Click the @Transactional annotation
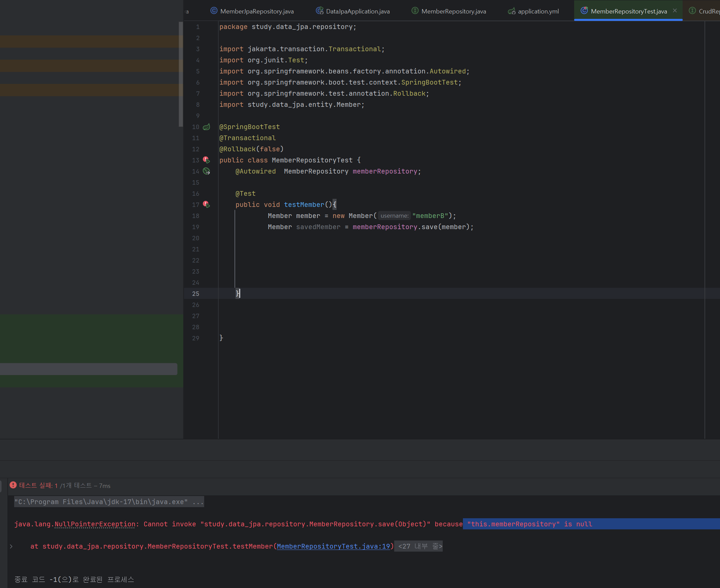Viewport: 720px width, 588px height. [x=248, y=138]
